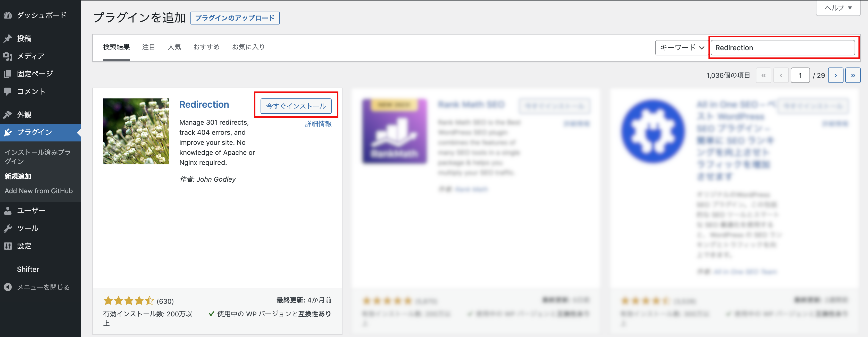Click the Redirection plugin flower thumbnail
This screenshot has width=868, height=337.
[x=136, y=131]
